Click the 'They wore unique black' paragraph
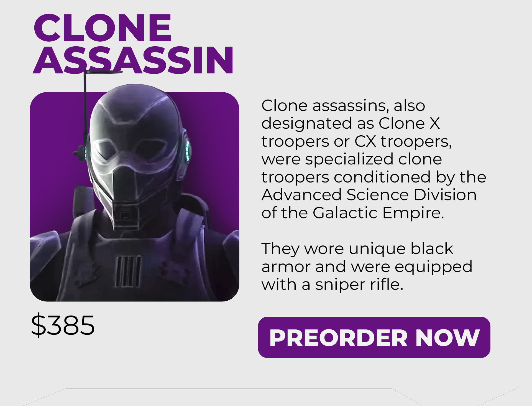This screenshot has height=406, width=532. click(367, 266)
